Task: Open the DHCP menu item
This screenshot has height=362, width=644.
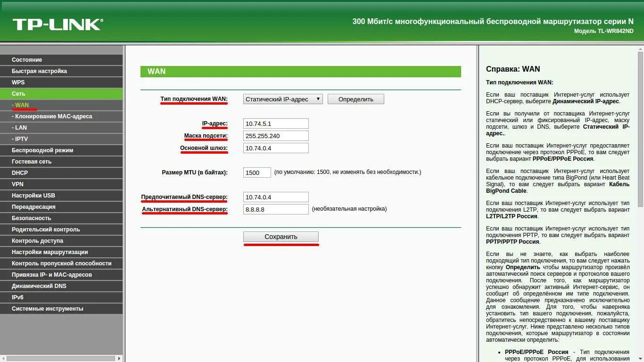Action: click(61, 173)
